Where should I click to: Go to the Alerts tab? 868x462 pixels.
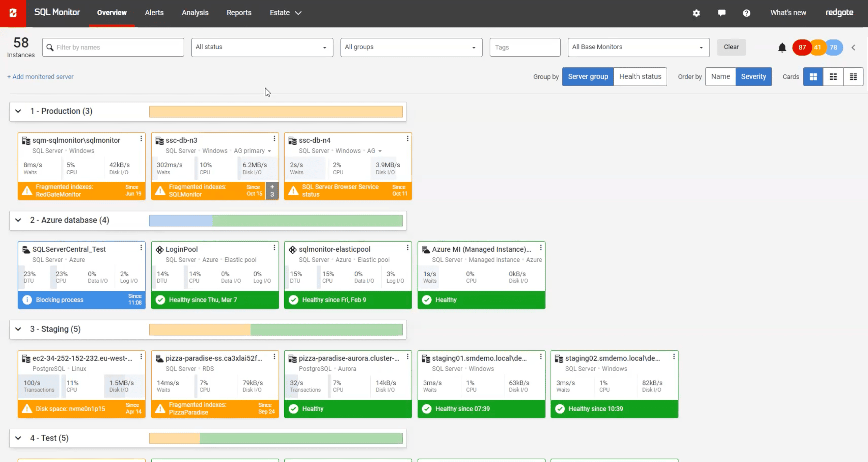154,13
